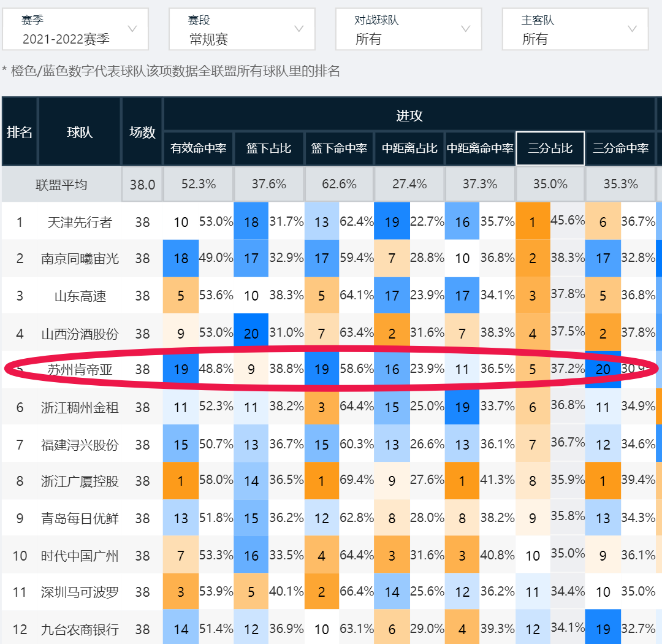Open team 九台农商银行
The image size is (662, 644).
(x=80, y=630)
